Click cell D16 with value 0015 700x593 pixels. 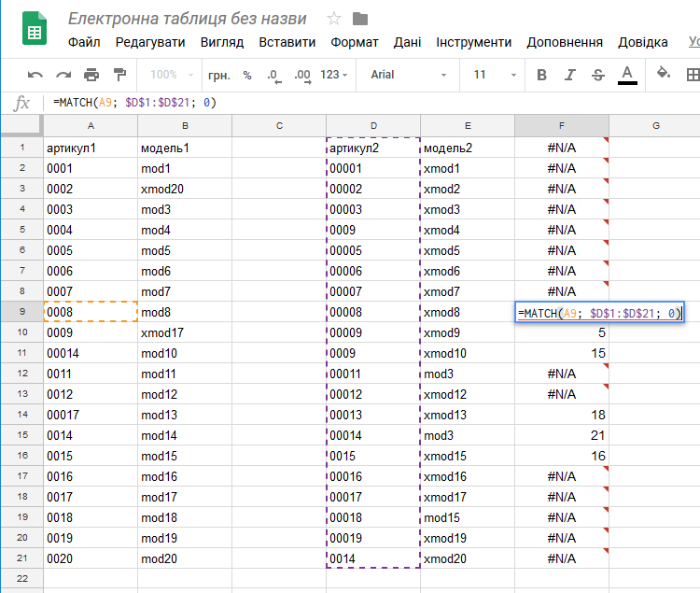pyautogui.click(x=373, y=456)
